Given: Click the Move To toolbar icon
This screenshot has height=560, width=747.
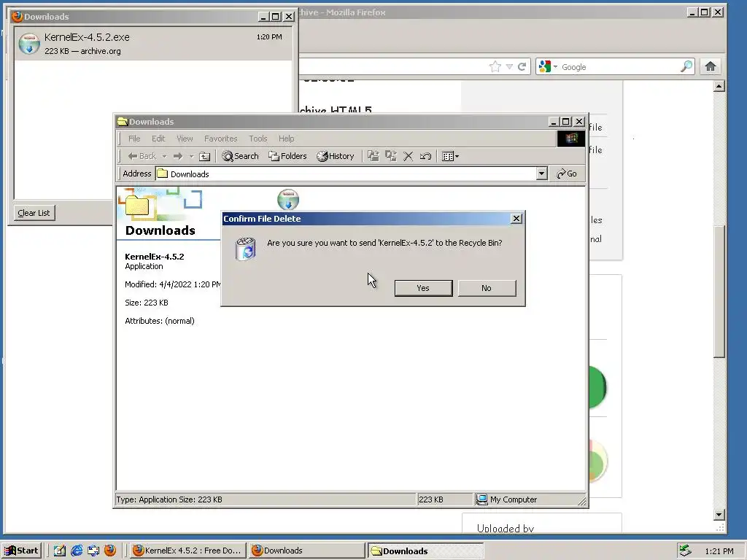Looking at the screenshot, I should click(x=373, y=156).
